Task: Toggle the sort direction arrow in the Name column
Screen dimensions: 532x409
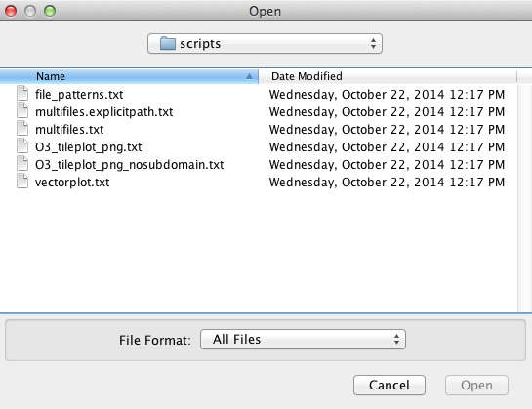Action: [249, 76]
